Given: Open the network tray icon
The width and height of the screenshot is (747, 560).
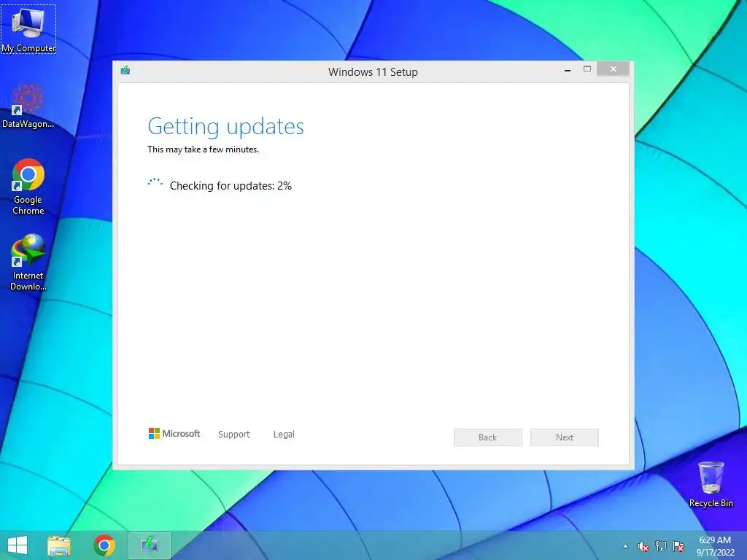Looking at the screenshot, I should pos(661,546).
